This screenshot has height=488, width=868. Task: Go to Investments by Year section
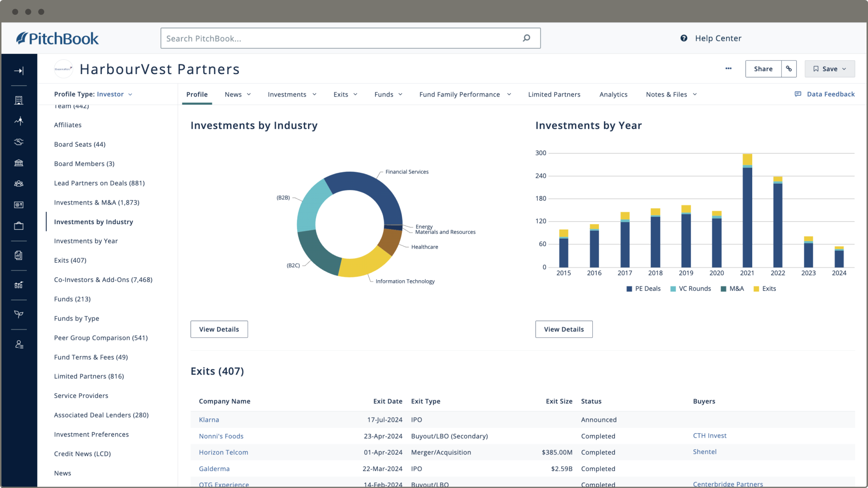coord(86,241)
